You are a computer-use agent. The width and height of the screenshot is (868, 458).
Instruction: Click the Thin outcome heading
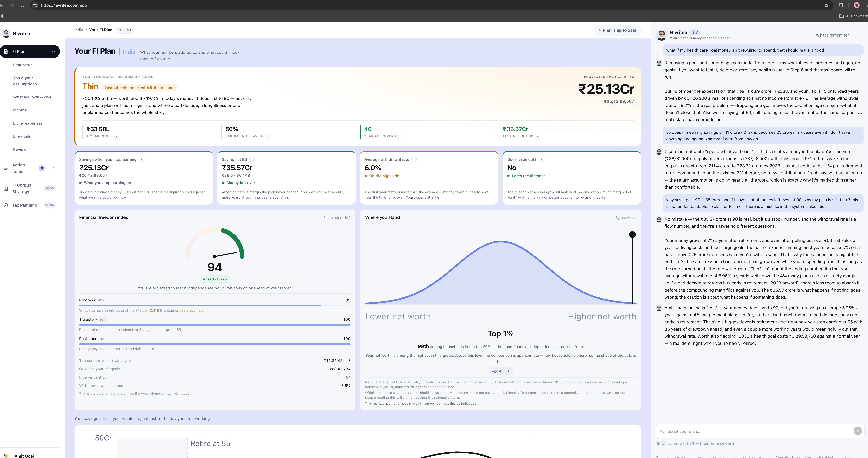(x=90, y=87)
